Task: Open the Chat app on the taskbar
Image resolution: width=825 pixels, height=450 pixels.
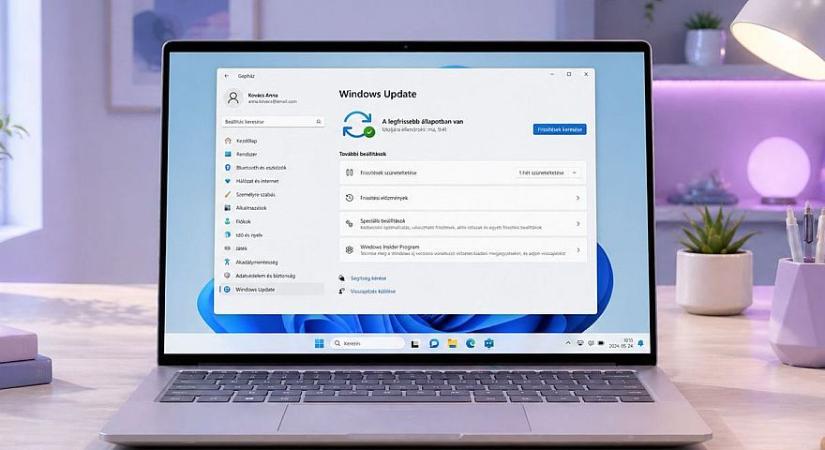Action: pos(434,344)
